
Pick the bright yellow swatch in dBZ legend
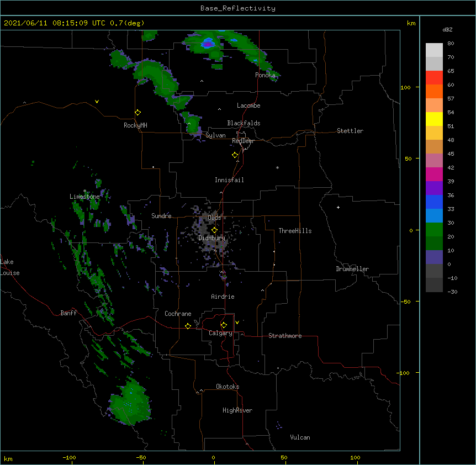(434, 119)
